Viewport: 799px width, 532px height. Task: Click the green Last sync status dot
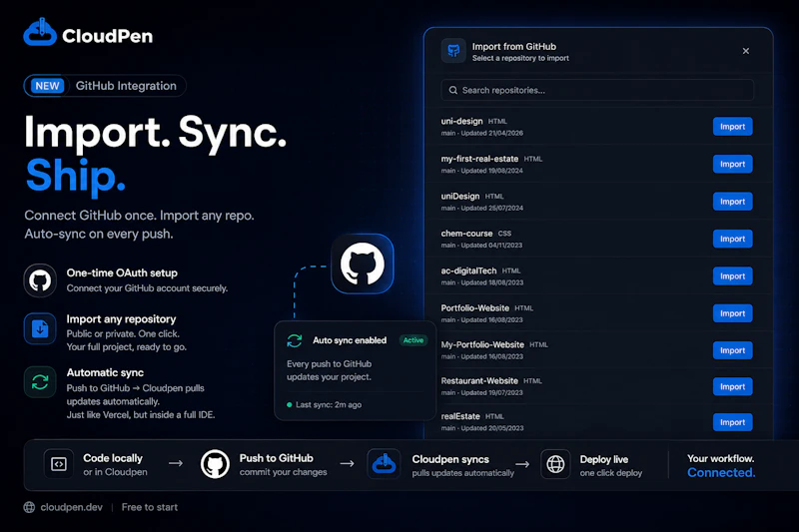pos(290,404)
